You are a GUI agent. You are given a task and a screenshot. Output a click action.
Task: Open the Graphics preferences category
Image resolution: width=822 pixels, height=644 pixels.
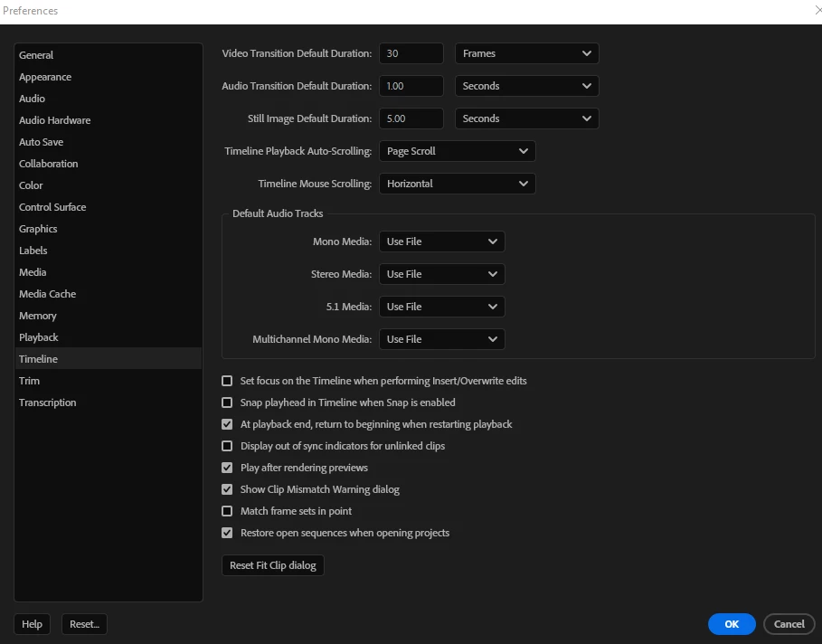(108, 229)
